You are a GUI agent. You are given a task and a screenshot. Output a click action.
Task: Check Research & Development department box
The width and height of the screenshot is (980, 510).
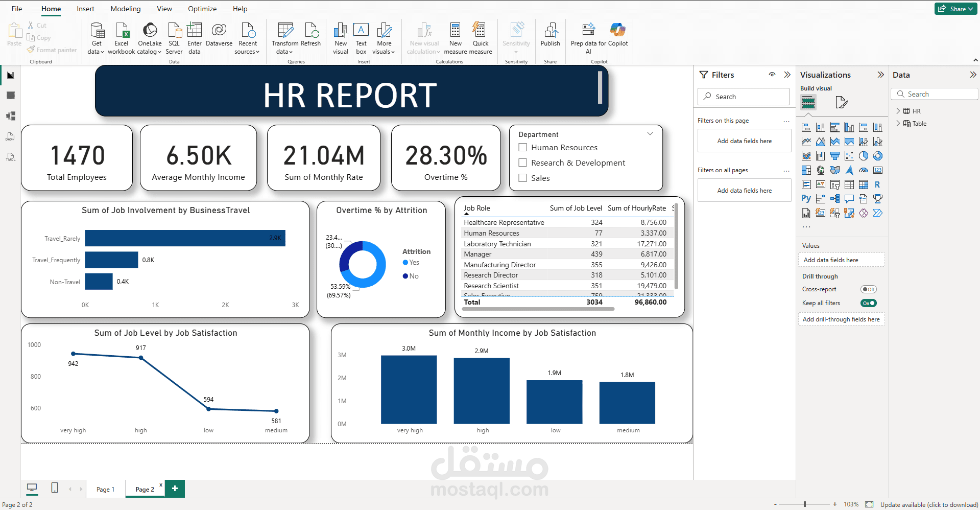tap(523, 163)
